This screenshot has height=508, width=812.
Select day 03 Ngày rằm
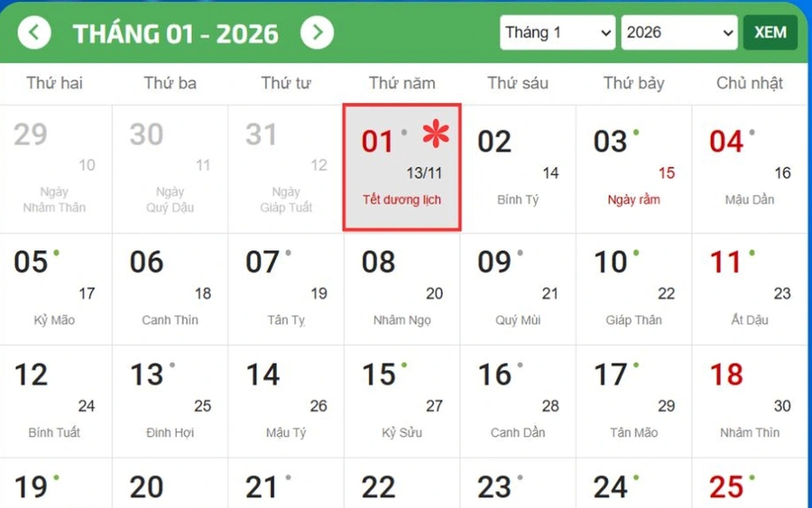633,168
